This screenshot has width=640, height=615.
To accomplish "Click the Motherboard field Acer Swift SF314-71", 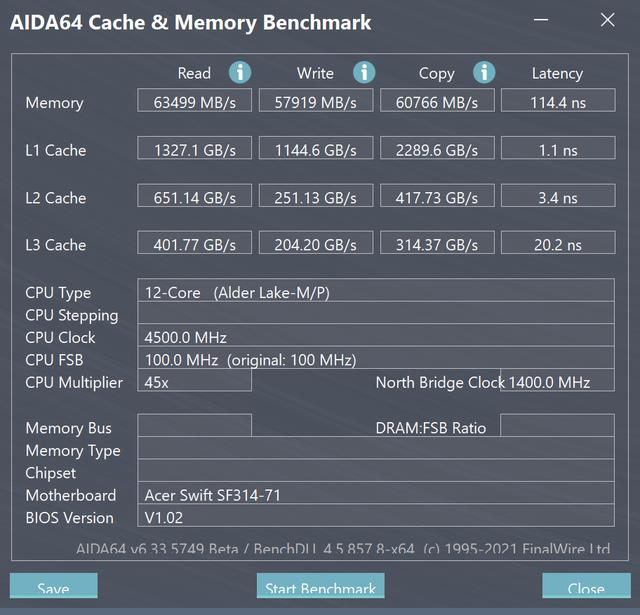I will point(377,495).
